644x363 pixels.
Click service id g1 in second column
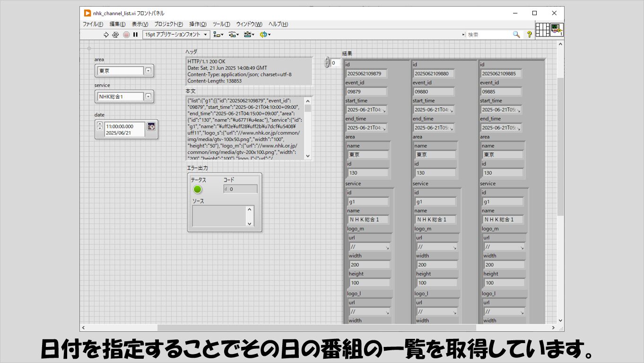[435, 202]
